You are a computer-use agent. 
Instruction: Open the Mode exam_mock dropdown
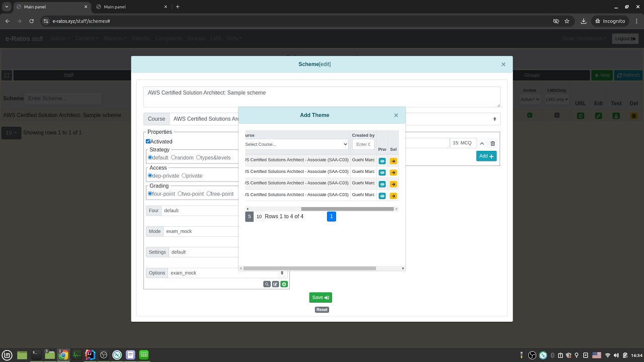(x=201, y=231)
